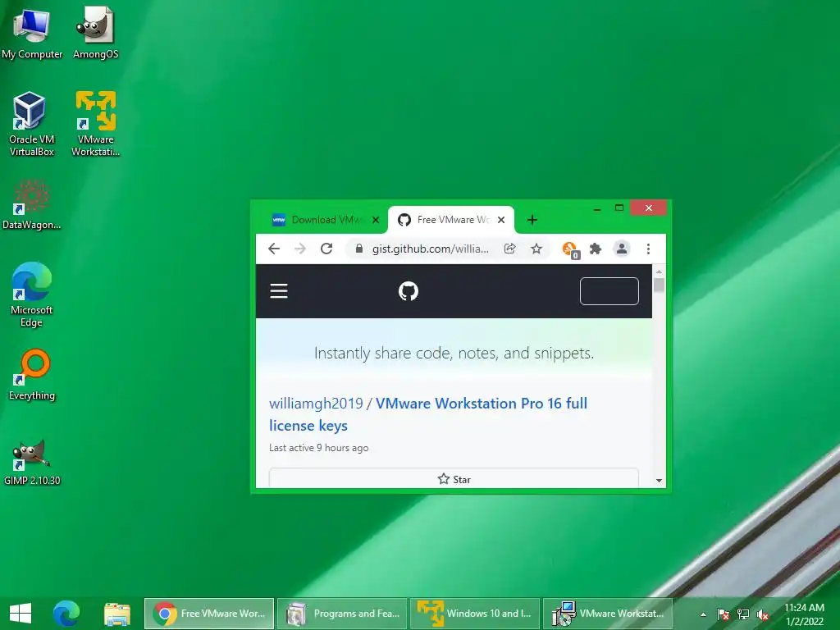The width and height of the screenshot is (840, 630).
Task: Switch to VMware Workstation installer taskbar button
Action: pyautogui.click(x=608, y=614)
